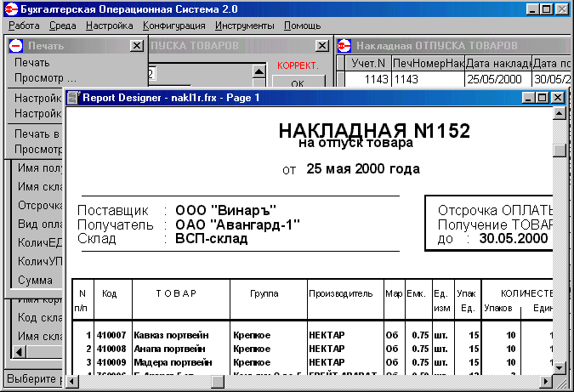Open the Конфигурация menu
Image resolution: width=574 pixels, height=392 pixels.
coord(173,26)
